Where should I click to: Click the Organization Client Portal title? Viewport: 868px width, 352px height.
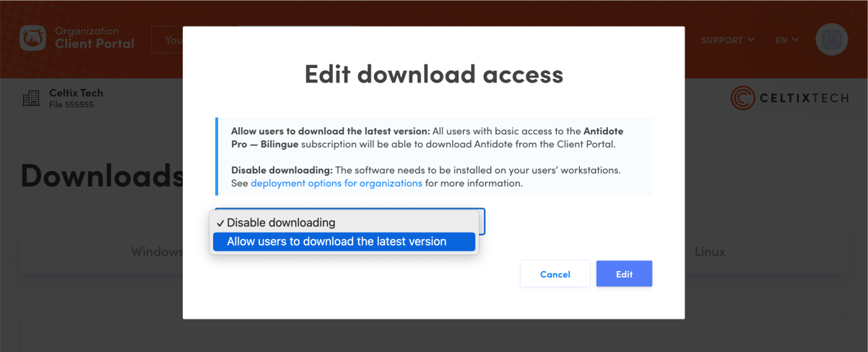[95, 38]
